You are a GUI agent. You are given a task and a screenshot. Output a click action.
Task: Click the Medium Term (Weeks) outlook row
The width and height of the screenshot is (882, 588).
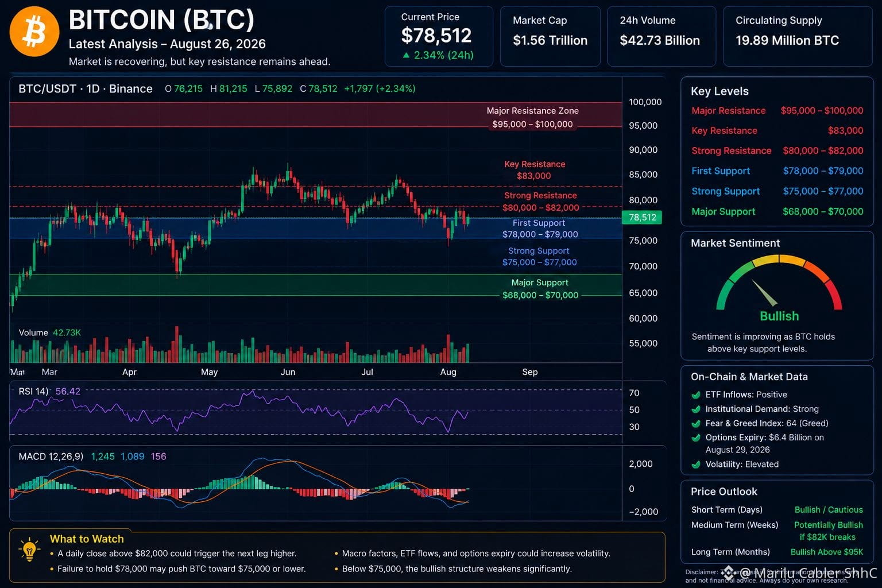pos(777,531)
